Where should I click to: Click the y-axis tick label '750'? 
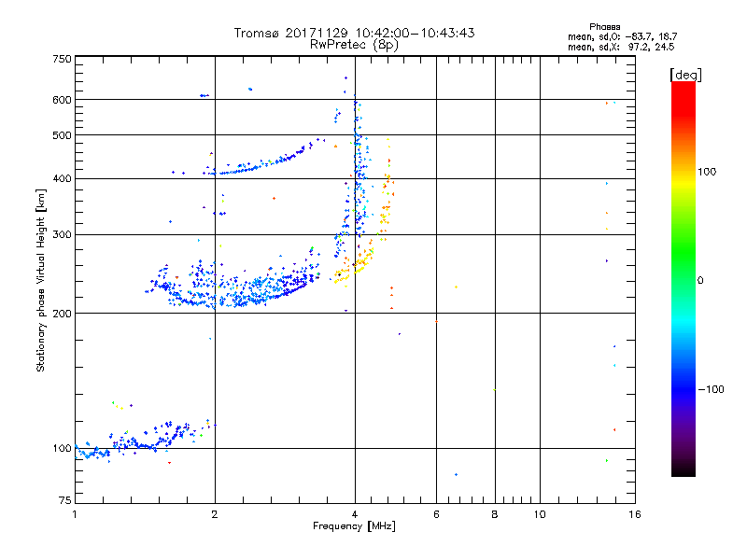tap(63, 59)
